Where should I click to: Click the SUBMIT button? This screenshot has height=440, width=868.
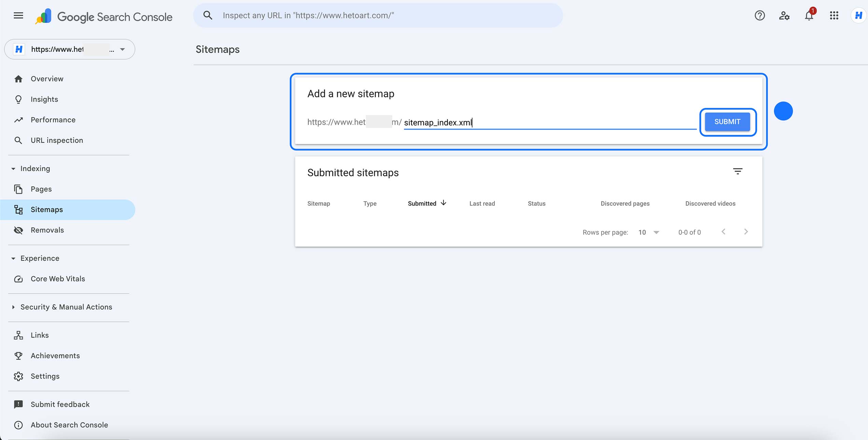(x=727, y=122)
